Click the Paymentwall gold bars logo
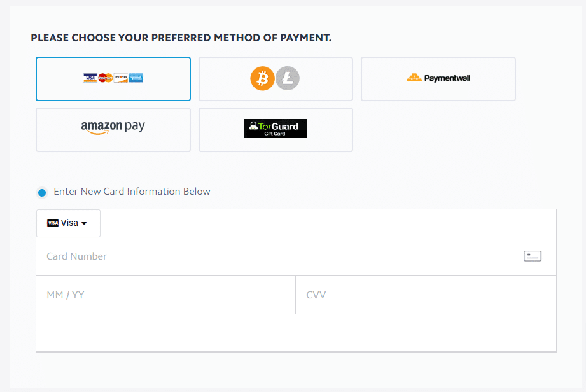Image resolution: width=586 pixels, height=392 pixels. tap(414, 78)
